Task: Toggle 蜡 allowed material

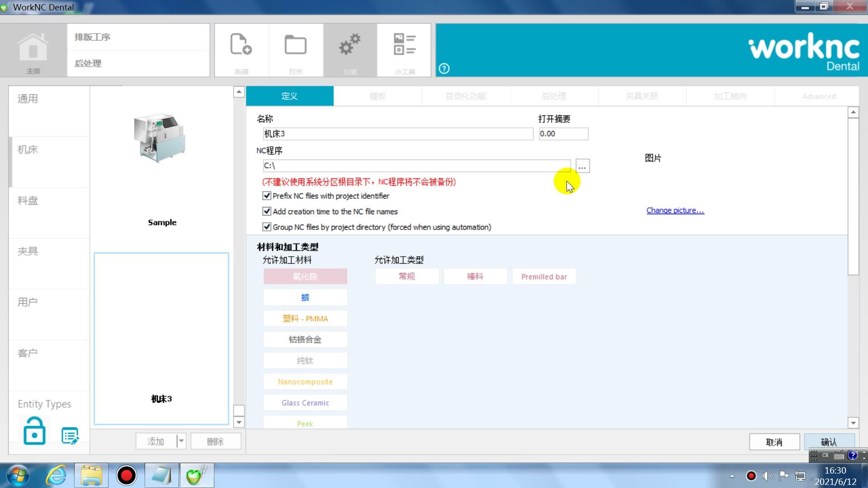Action: (305, 297)
